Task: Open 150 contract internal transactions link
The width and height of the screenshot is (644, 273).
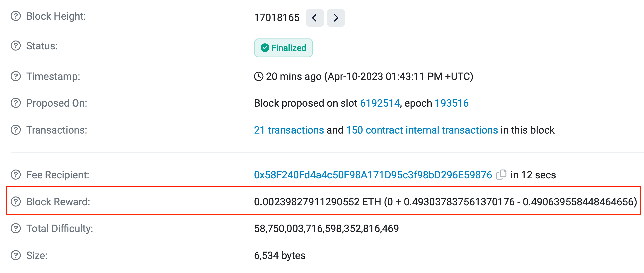Action: [x=422, y=130]
